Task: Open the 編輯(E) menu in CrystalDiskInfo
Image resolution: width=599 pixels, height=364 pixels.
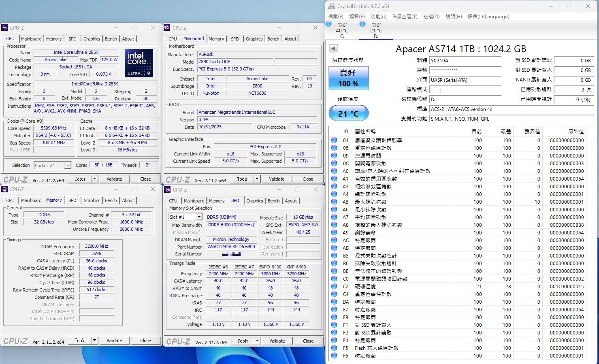Action: (x=357, y=17)
